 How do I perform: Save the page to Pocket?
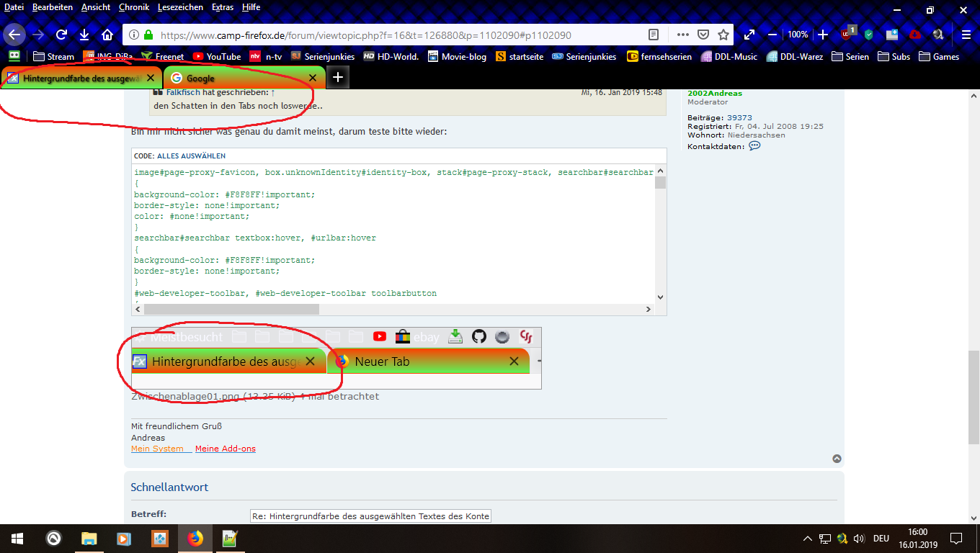pyautogui.click(x=703, y=35)
